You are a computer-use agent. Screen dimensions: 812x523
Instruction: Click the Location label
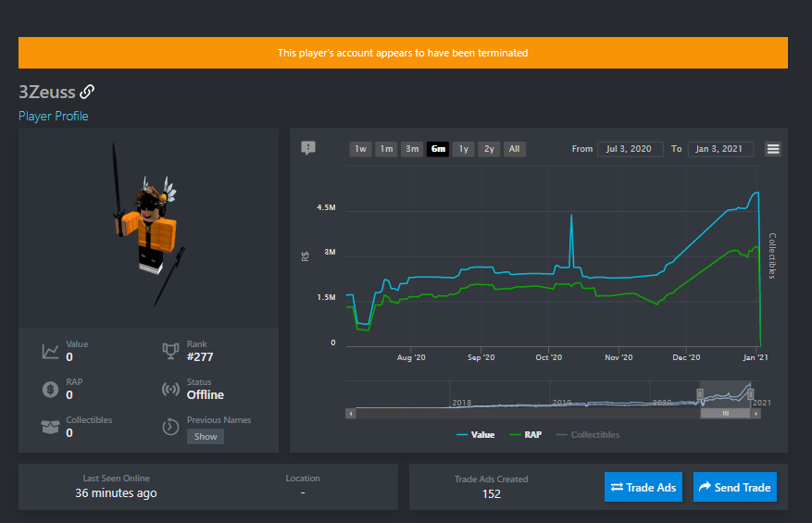(x=303, y=479)
